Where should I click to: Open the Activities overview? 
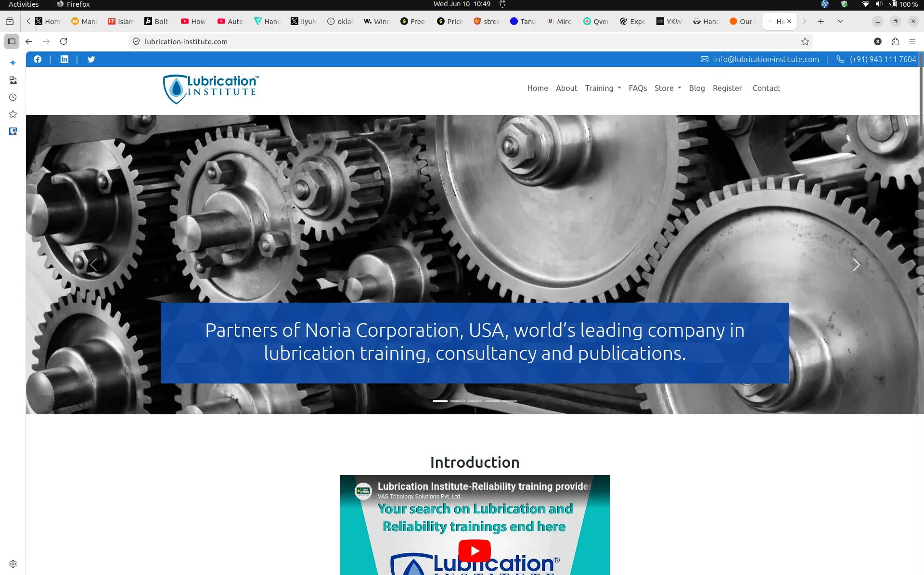coord(24,4)
